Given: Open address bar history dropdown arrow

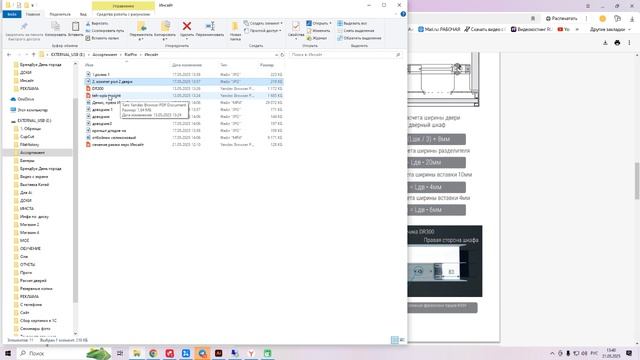Looking at the screenshot, I should [x=276, y=54].
